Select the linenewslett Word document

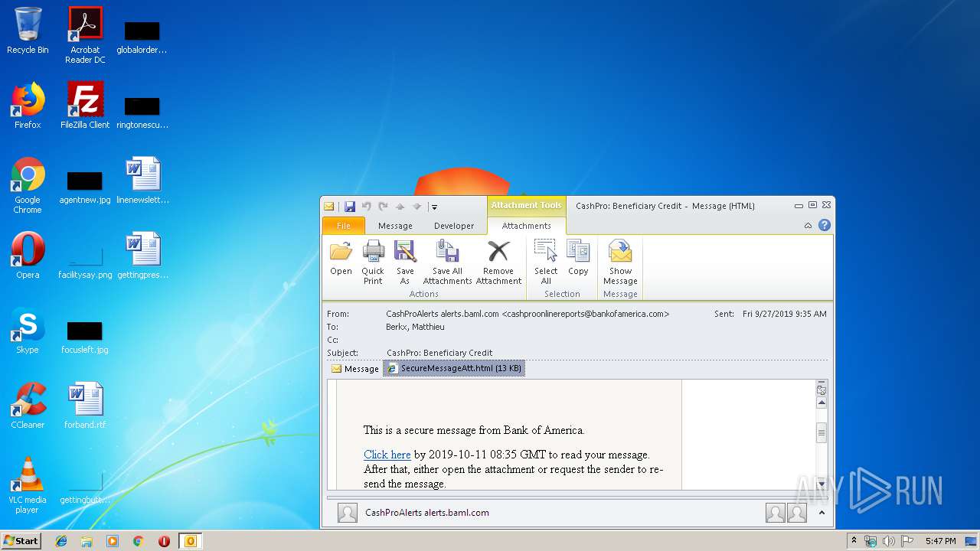[x=143, y=181]
